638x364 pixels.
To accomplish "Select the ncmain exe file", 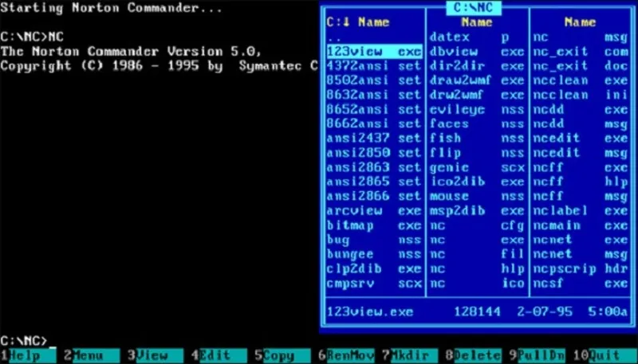I will coord(580,225).
